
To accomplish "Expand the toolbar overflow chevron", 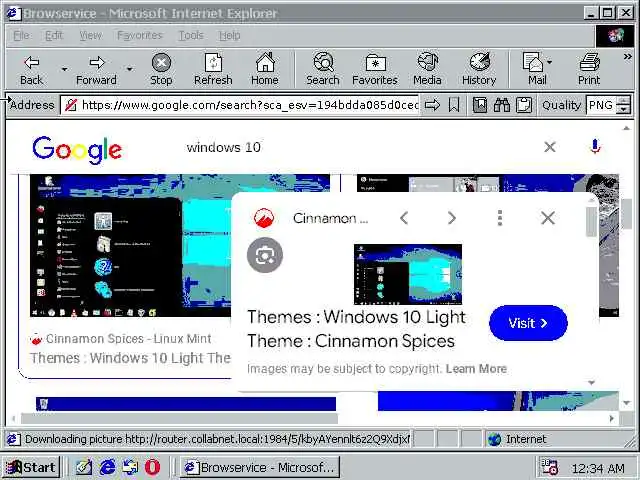I will coord(627,57).
